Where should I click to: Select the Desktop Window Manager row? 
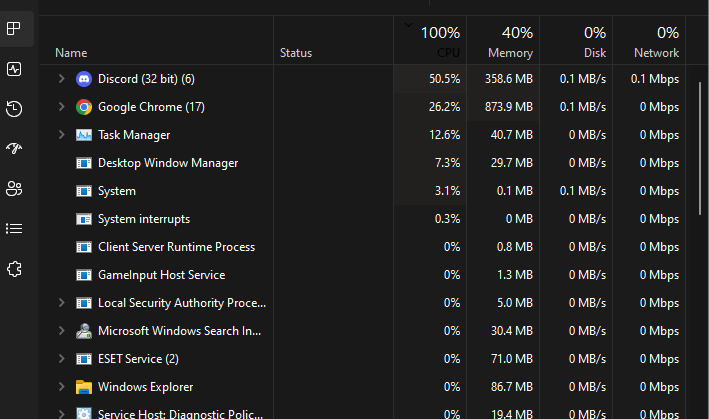(x=363, y=163)
